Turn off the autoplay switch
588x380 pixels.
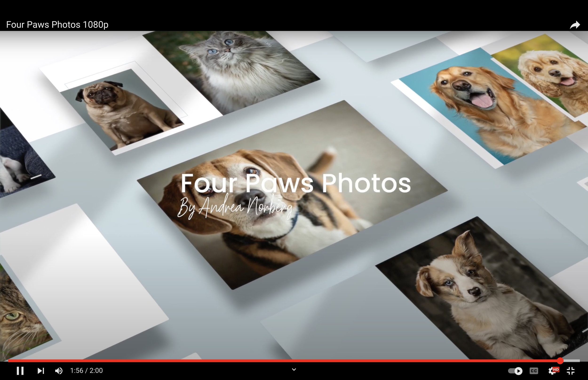click(x=515, y=371)
